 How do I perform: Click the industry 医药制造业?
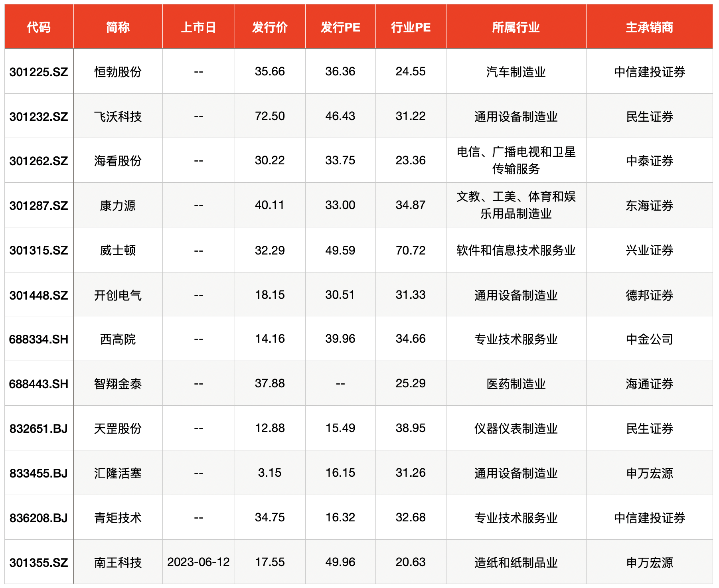pos(516,384)
